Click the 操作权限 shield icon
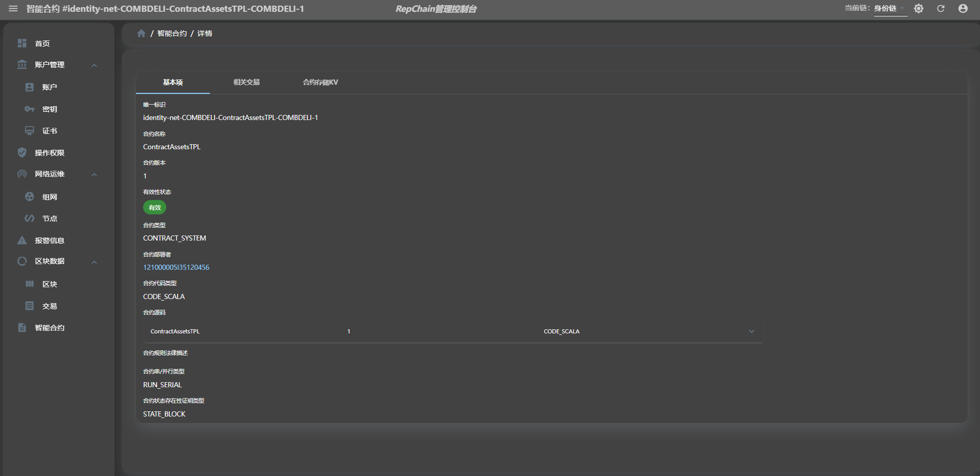 coord(22,152)
